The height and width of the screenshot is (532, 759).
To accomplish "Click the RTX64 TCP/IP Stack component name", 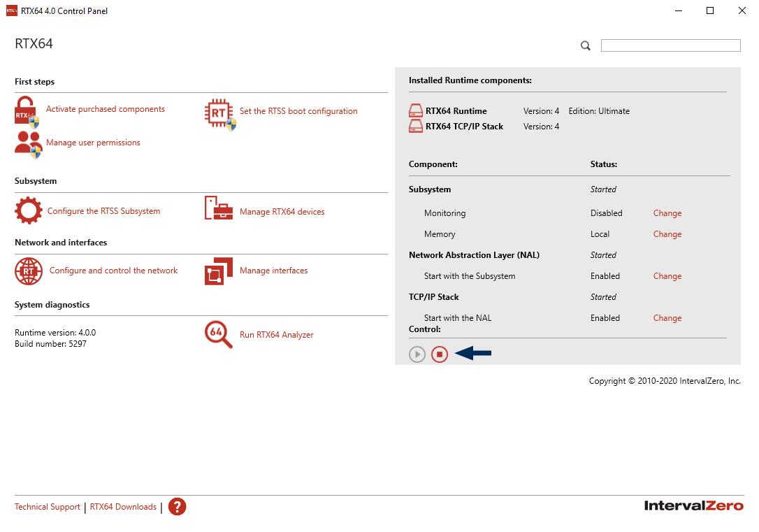I will tap(465, 127).
